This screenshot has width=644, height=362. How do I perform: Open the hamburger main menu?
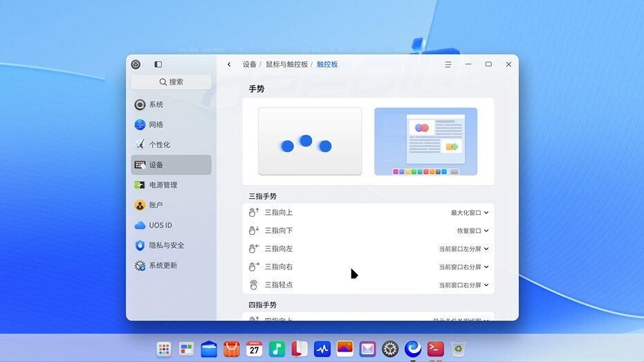pyautogui.click(x=448, y=64)
